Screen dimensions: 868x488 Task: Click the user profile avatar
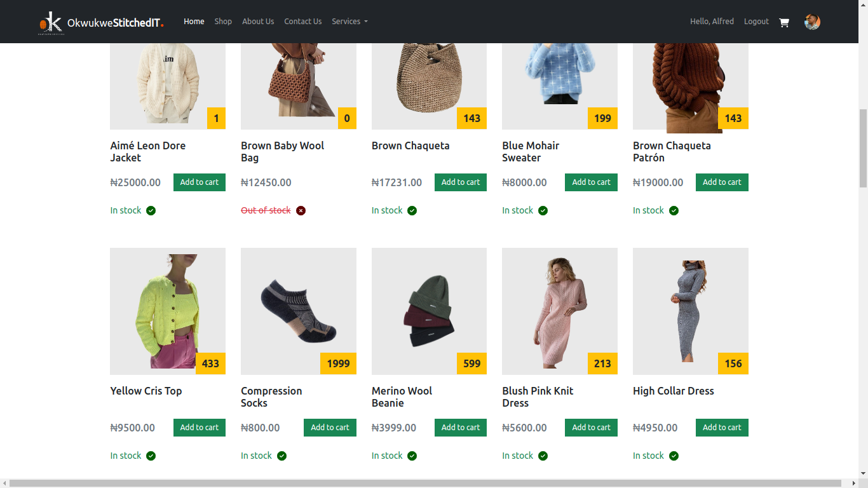click(x=812, y=22)
